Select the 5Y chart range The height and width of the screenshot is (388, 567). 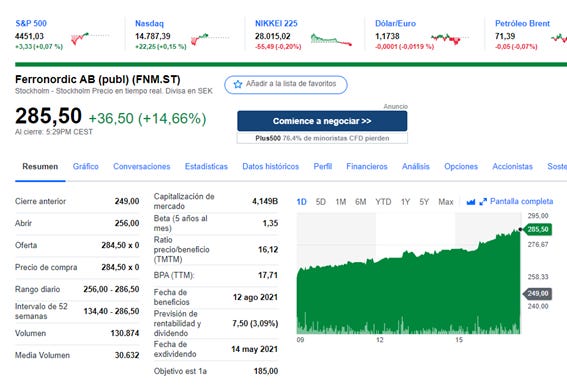[x=424, y=202]
